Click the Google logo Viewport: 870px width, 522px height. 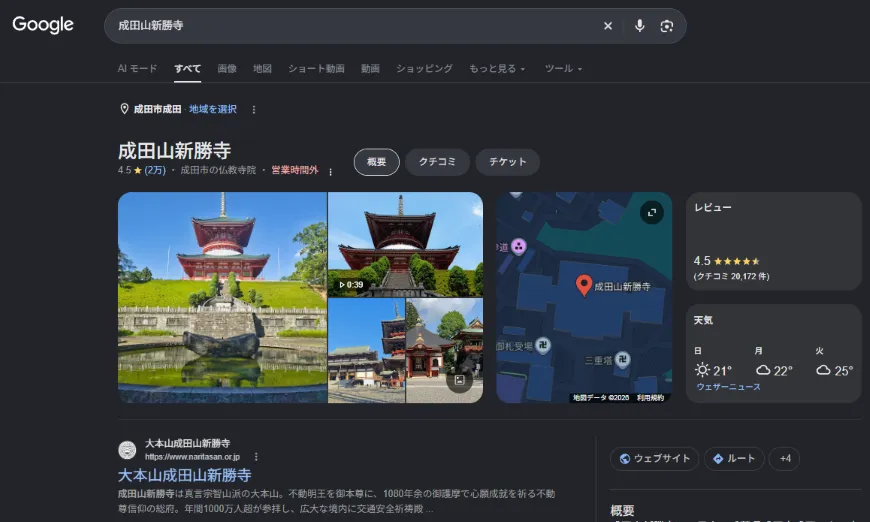[43, 24]
